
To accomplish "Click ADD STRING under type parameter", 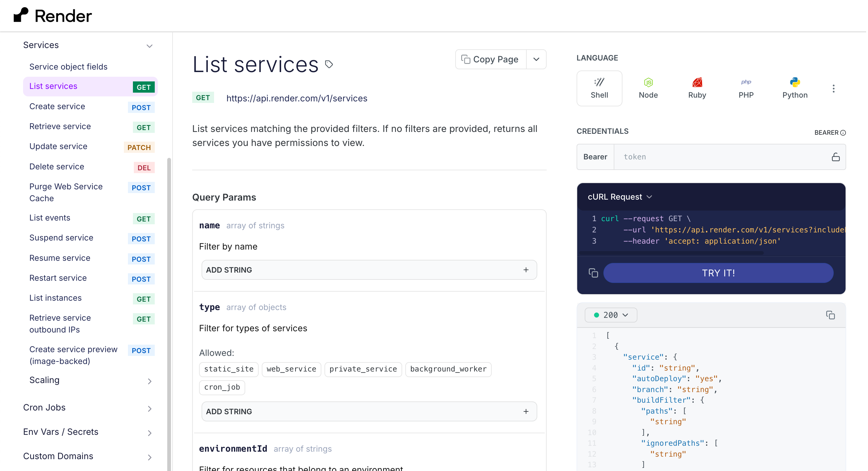I will 370,412.
